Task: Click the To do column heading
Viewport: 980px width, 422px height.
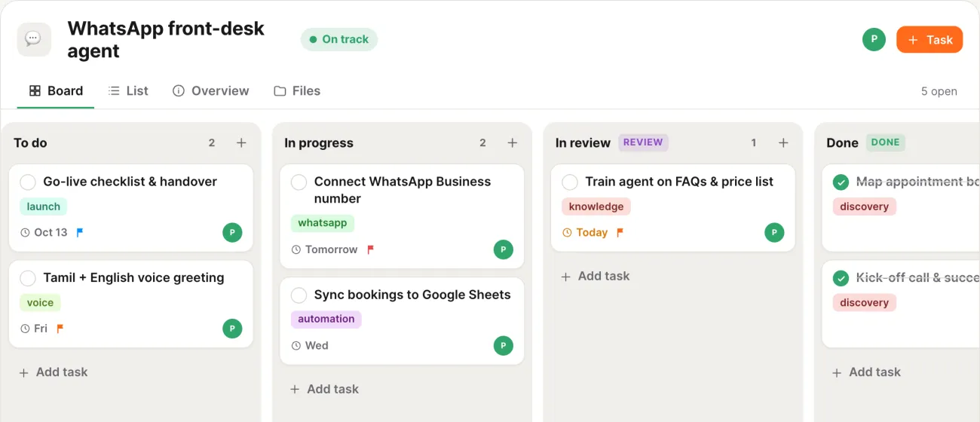Action: coord(30,142)
